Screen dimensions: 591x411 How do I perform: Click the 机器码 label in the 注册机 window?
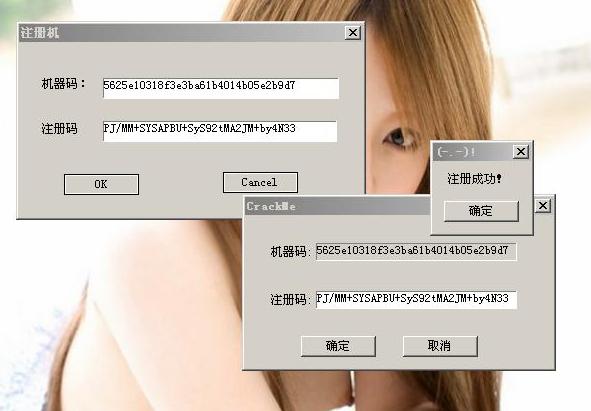[63, 84]
